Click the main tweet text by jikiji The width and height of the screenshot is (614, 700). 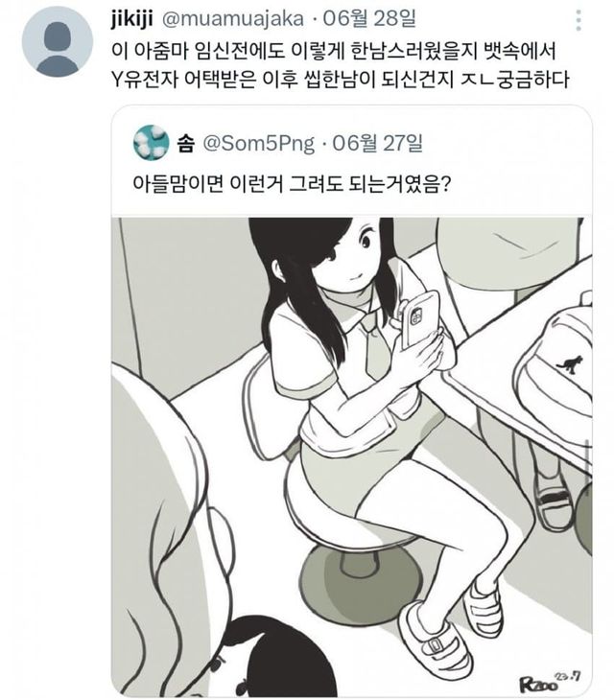coord(340,65)
